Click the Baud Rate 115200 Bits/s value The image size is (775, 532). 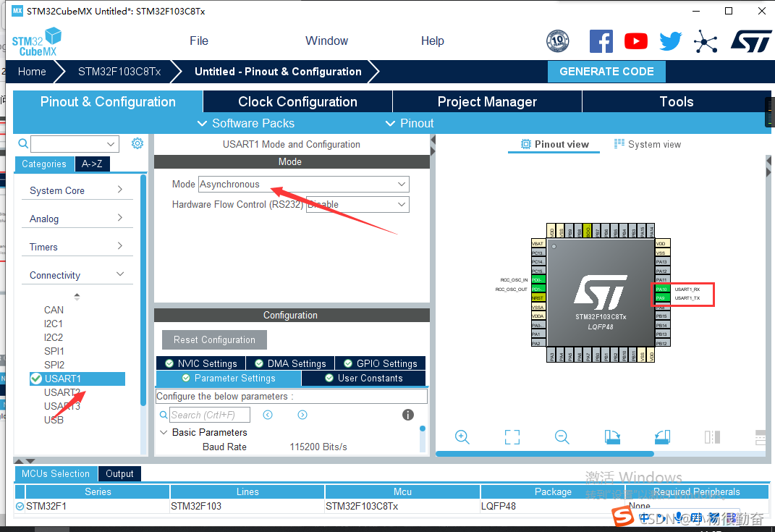pos(318,447)
